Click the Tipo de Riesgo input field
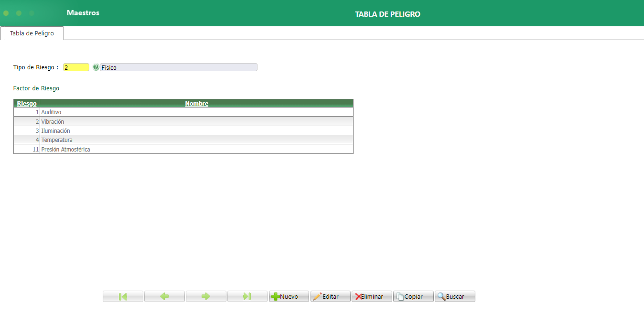Screen dimensions: 644x314 [x=76, y=67]
